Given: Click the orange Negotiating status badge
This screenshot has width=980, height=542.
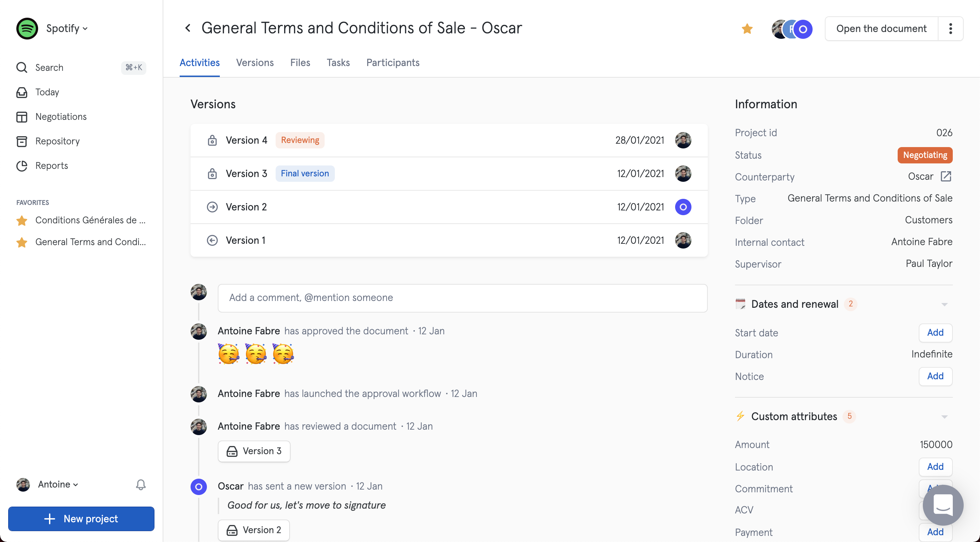Looking at the screenshot, I should [x=925, y=155].
